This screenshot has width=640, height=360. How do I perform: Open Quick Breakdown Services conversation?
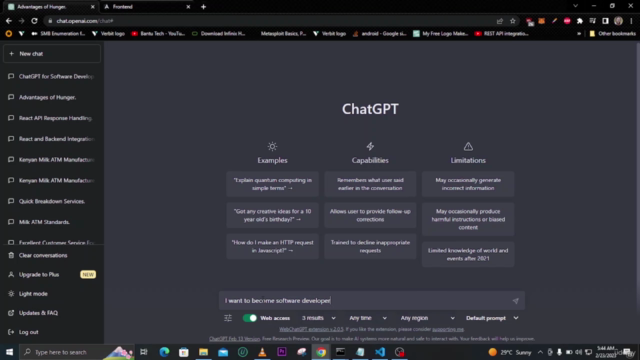(52, 201)
